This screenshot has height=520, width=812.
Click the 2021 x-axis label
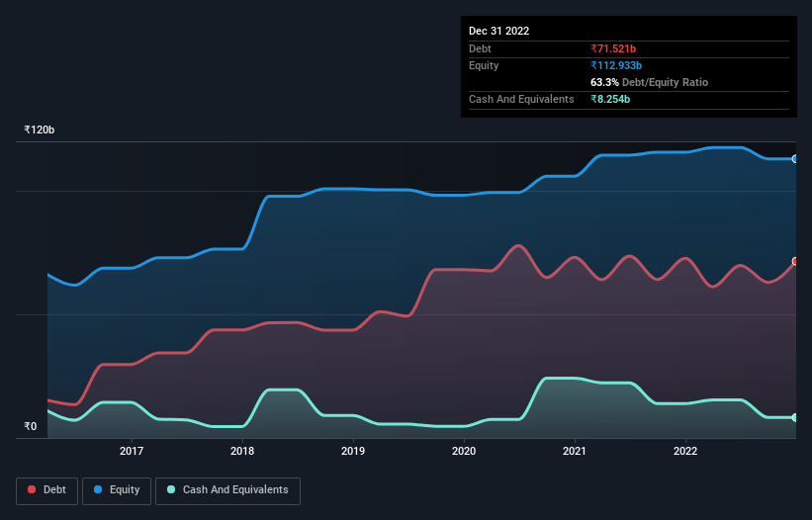click(x=575, y=451)
